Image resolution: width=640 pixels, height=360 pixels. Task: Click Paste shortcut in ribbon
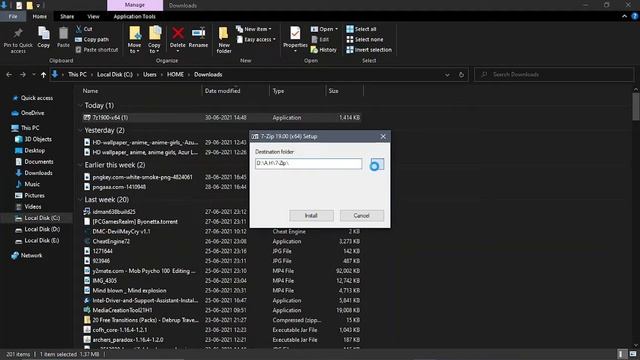click(x=97, y=50)
